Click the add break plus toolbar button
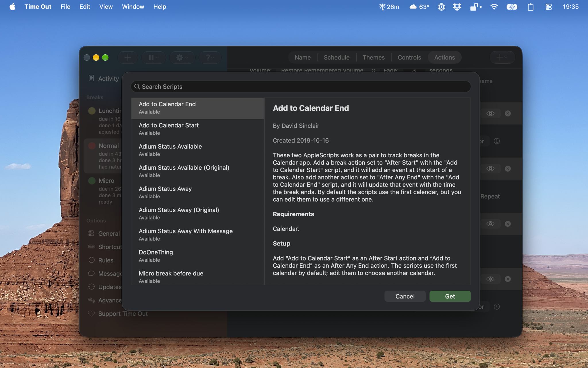The image size is (588, 368). click(128, 57)
